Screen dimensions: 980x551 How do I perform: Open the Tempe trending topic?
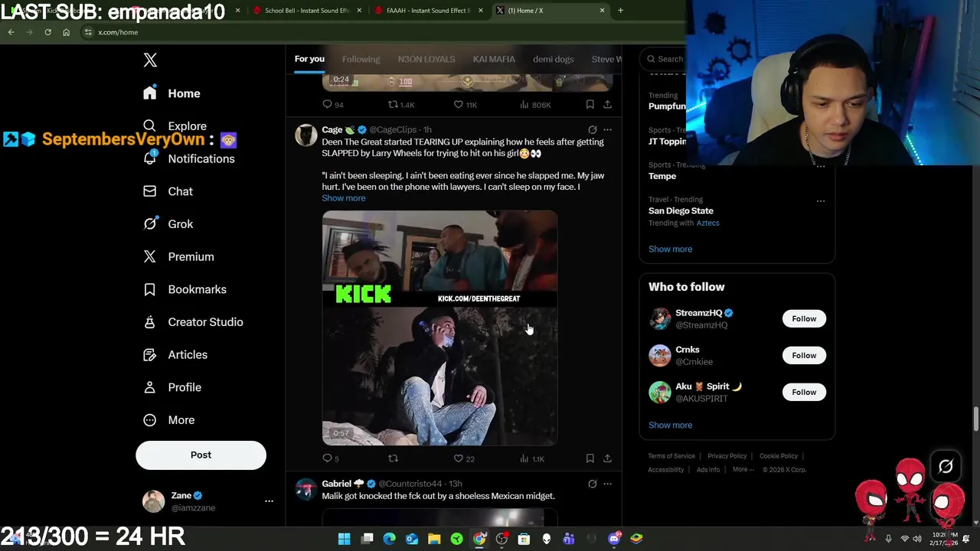click(x=662, y=177)
